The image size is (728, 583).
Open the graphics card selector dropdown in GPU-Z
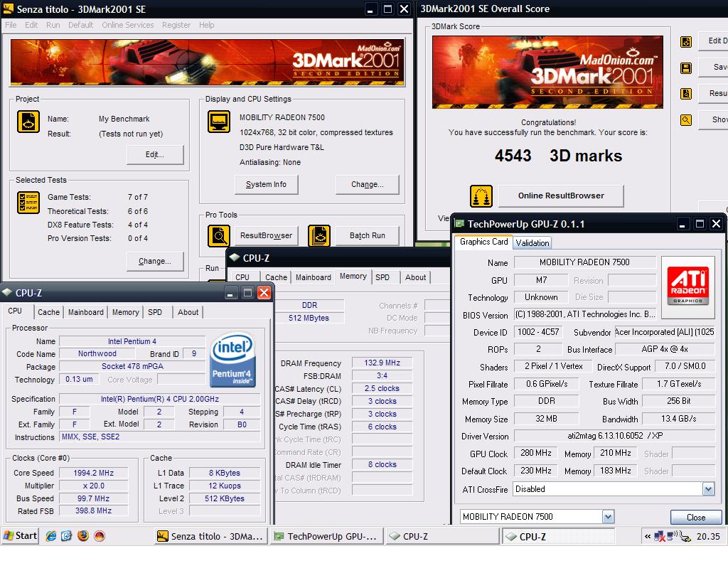coord(608,517)
